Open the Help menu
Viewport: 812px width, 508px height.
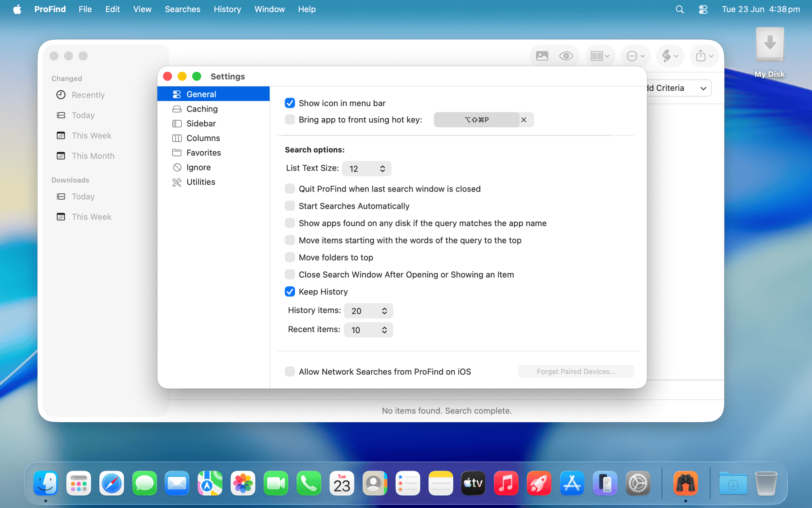pyautogui.click(x=307, y=9)
